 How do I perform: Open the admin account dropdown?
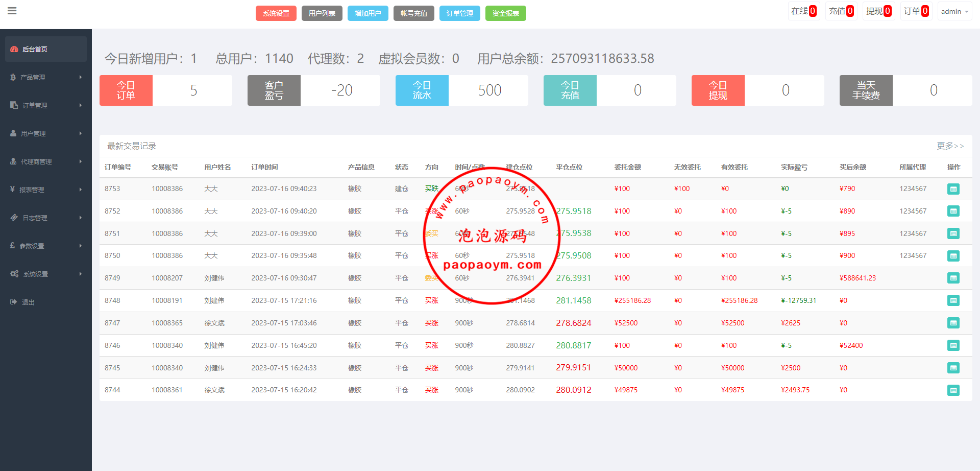[x=954, y=11]
